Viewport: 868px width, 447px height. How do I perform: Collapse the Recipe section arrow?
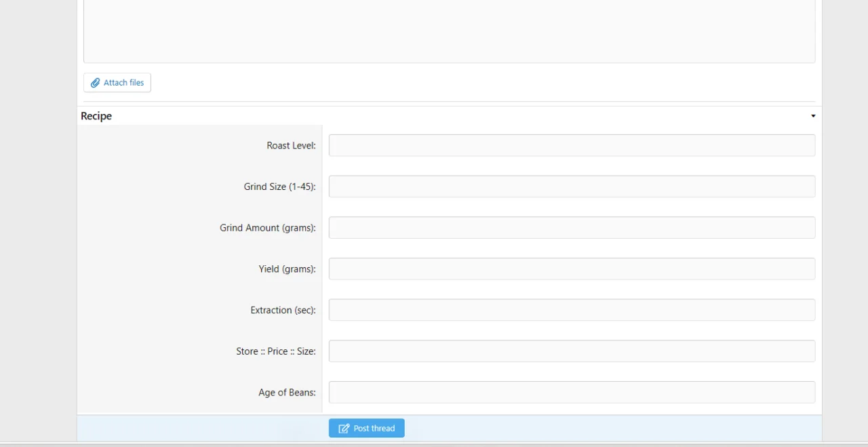click(x=813, y=116)
